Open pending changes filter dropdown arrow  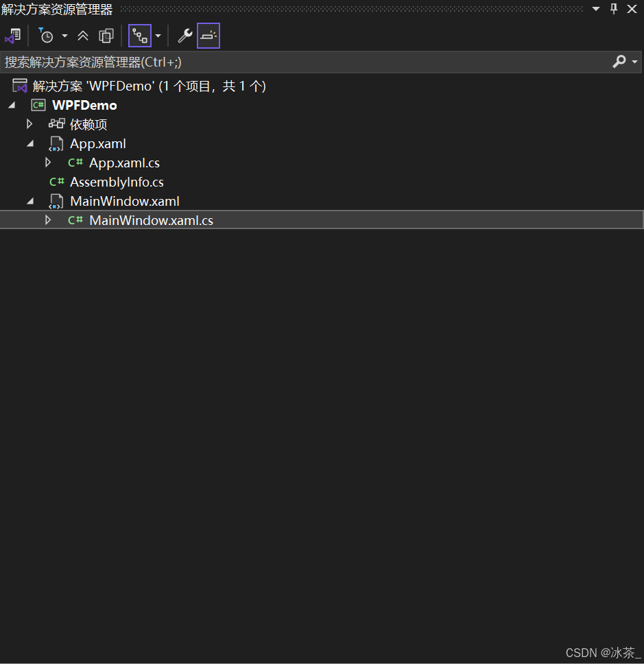click(64, 36)
